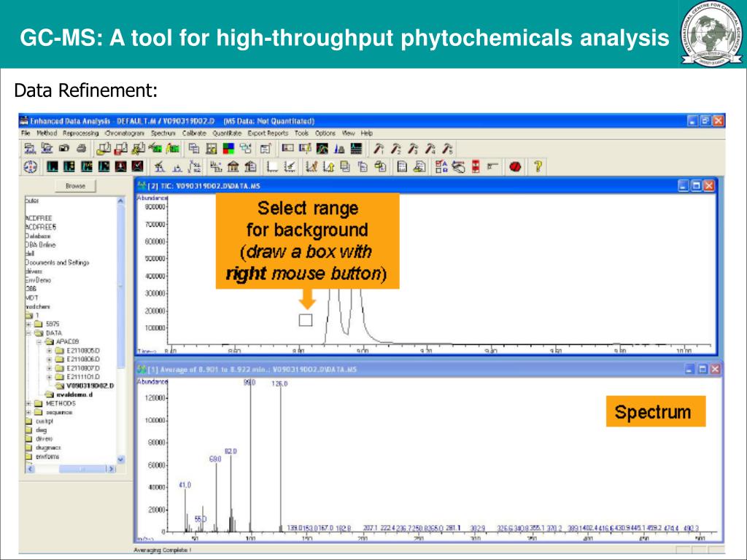Viewport: 747px width, 560px height.
Task: Open the Calibrate menu
Action: (x=194, y=133)
